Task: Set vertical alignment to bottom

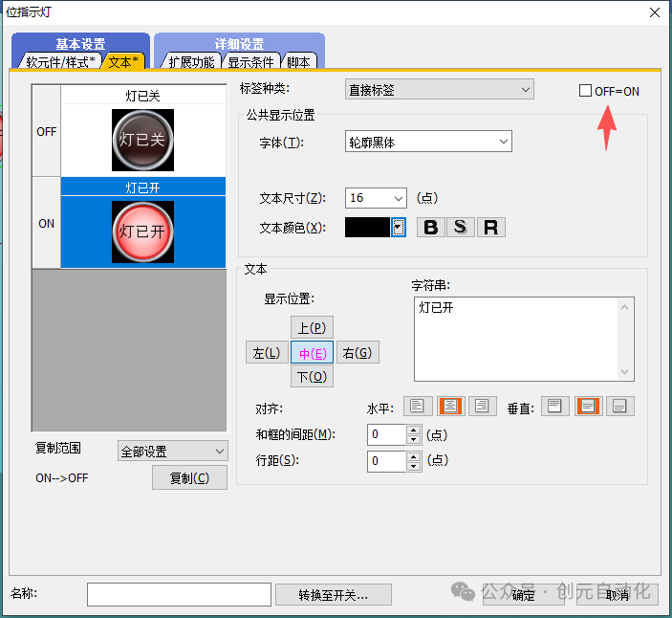Action: tap(620, 406)
